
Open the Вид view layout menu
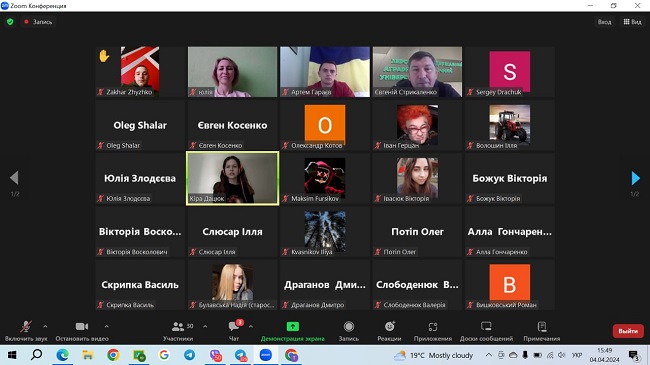pyautogui.click(x=633, y=22)
